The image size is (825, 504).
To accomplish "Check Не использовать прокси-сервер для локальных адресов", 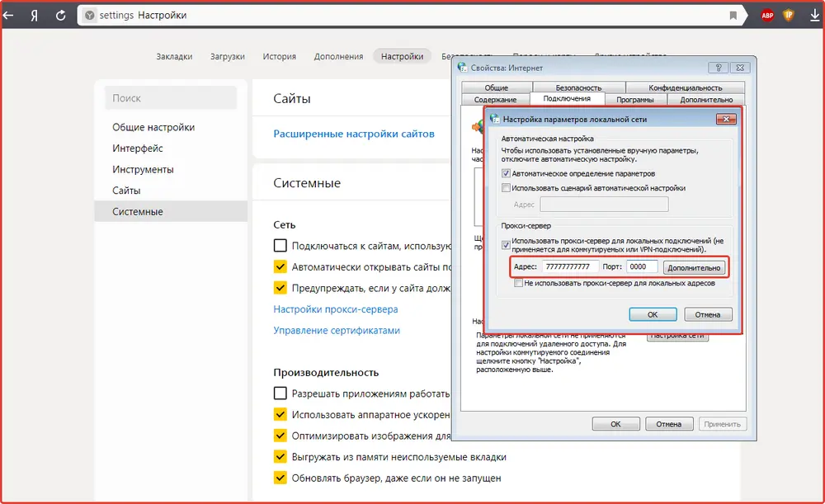I will coord(518,283).
